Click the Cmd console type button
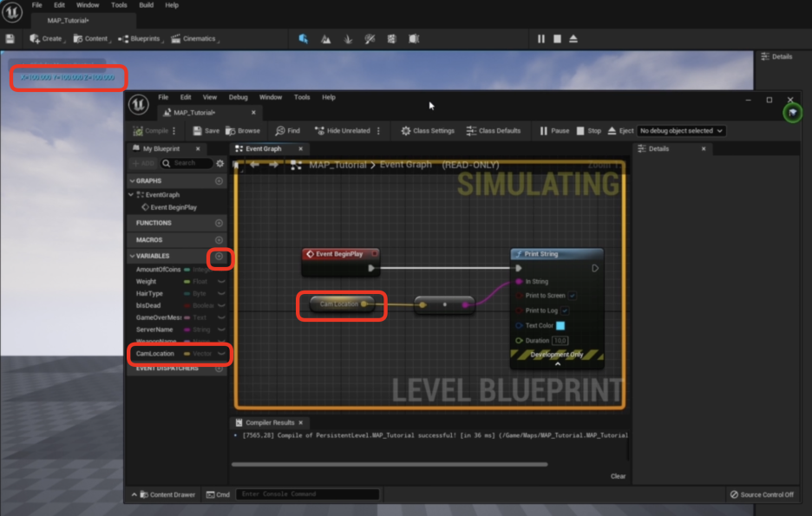Viewport: 812px width, 516px height. tap(218, 495)
